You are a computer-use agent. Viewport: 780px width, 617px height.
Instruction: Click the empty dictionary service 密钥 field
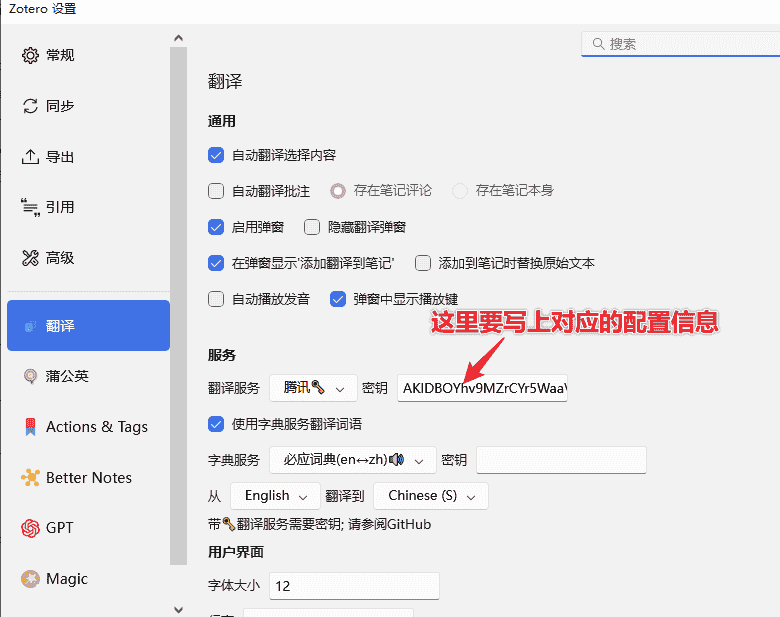(561, 460)
